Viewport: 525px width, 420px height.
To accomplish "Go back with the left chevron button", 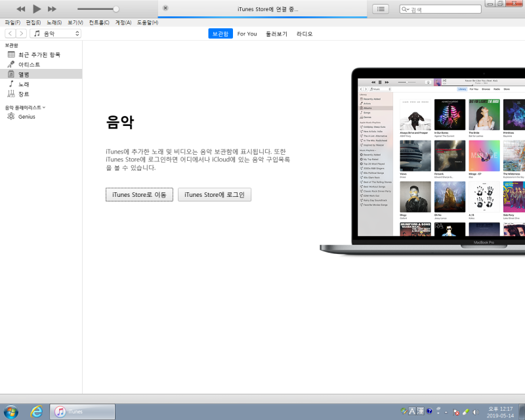I will (x=10, y=33).
